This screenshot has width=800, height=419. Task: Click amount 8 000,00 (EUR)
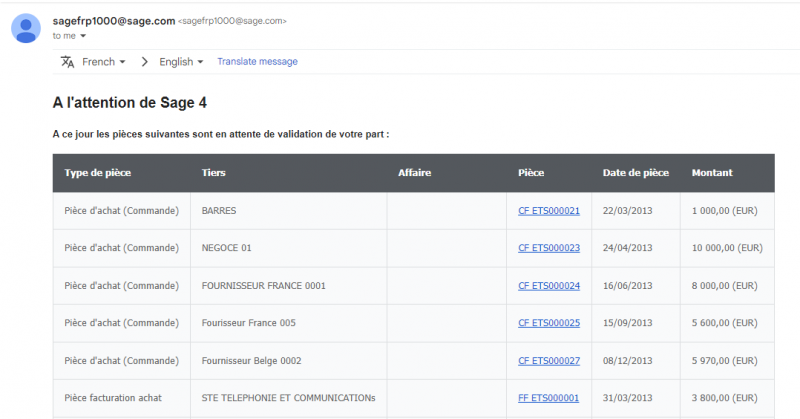(x=724, y=286)
